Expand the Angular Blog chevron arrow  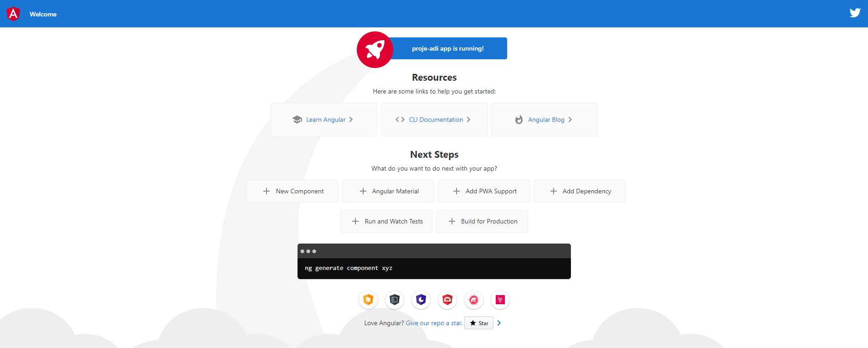(570, 119)
